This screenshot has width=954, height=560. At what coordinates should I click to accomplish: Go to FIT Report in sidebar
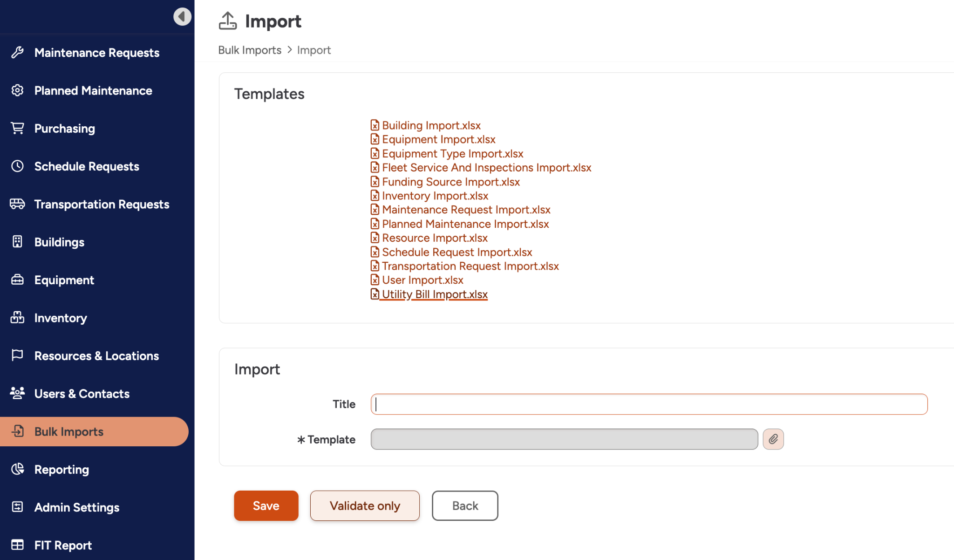point(63,545)
